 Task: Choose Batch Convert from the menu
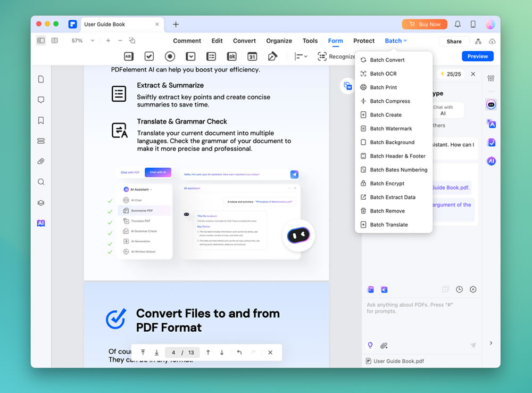pos(394,60)
